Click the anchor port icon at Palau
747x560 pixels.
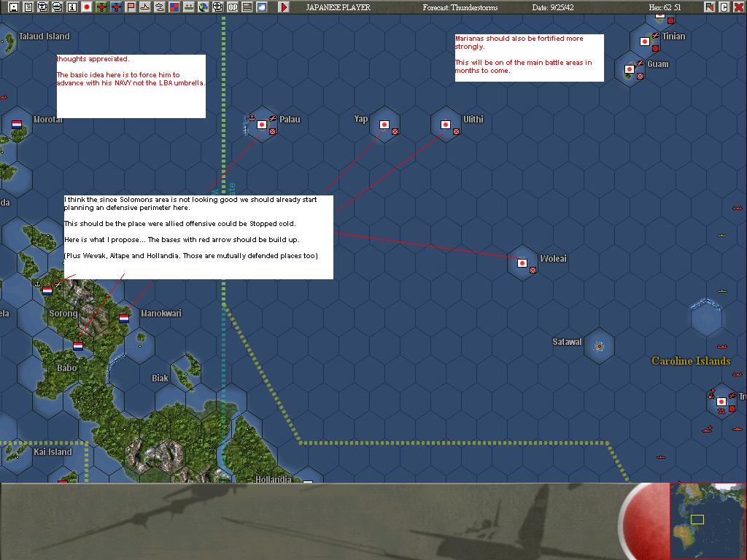click(x=252, y=118)
